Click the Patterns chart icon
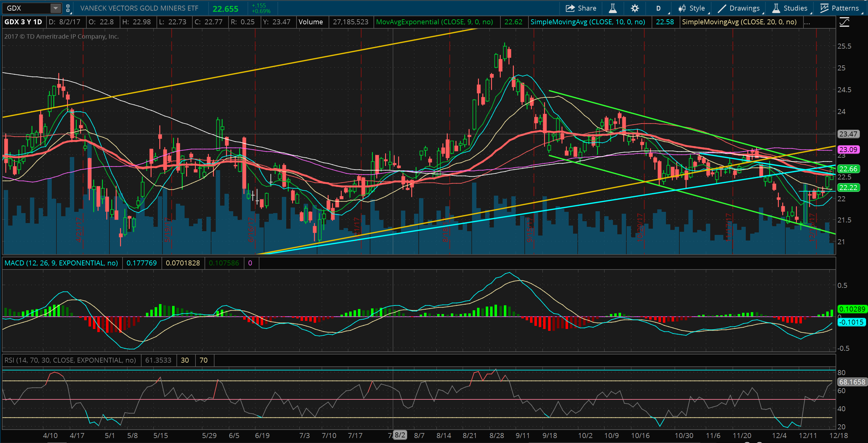The width and height of the screenshot is (868, 443). tap(824, 8)
